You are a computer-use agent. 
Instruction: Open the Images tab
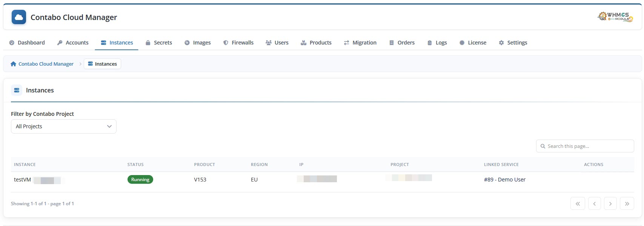tap(198, 43)
